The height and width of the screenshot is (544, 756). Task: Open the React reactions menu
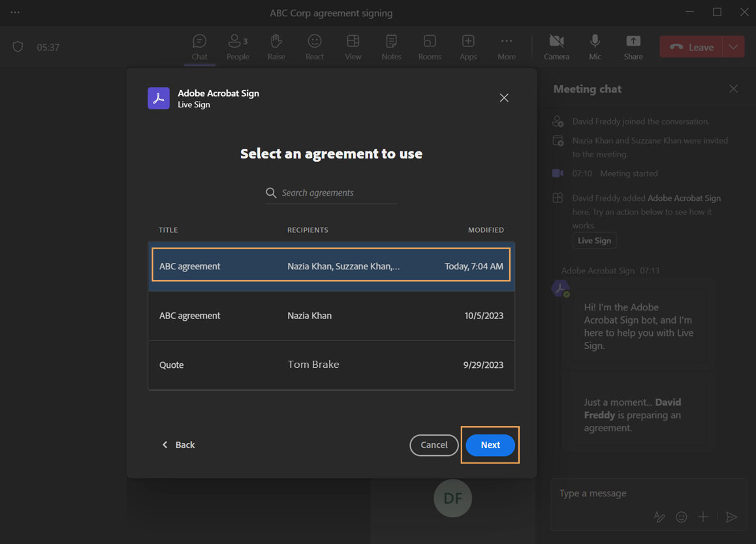click(x=314, y=47)
